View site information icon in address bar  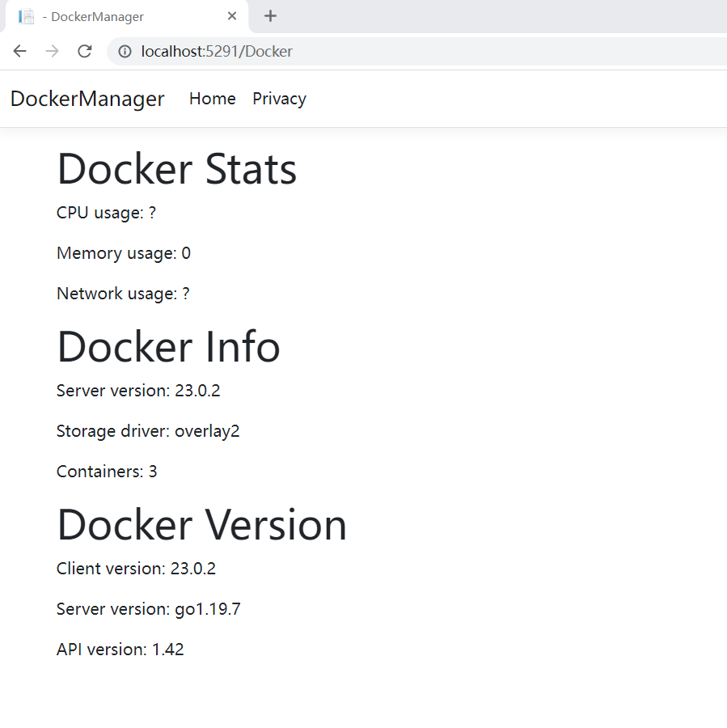coord(125,51)
